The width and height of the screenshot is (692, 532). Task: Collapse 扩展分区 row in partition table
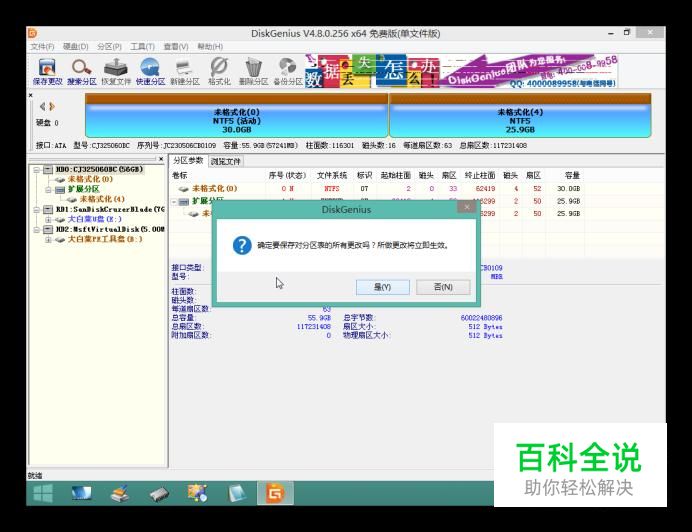(x=175, y=202)
